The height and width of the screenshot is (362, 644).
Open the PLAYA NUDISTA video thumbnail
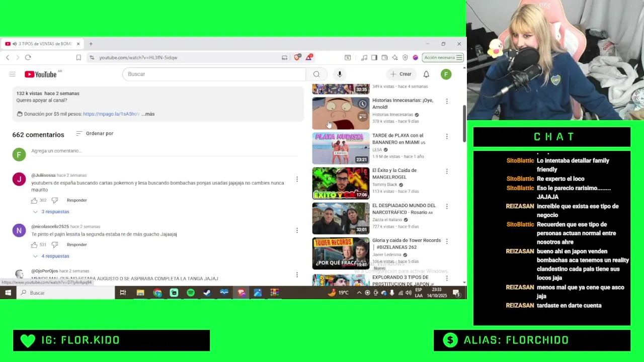coord(341,148)
